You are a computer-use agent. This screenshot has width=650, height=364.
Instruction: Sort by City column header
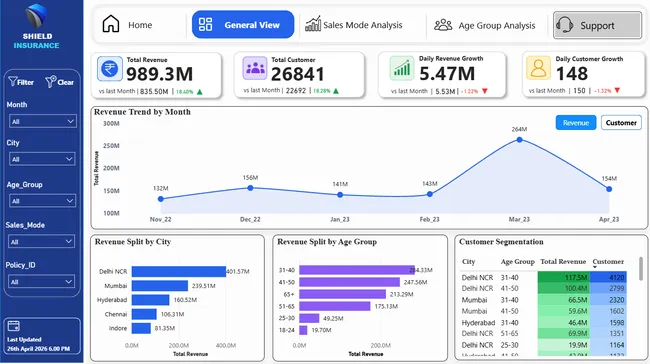pos(468,262)
